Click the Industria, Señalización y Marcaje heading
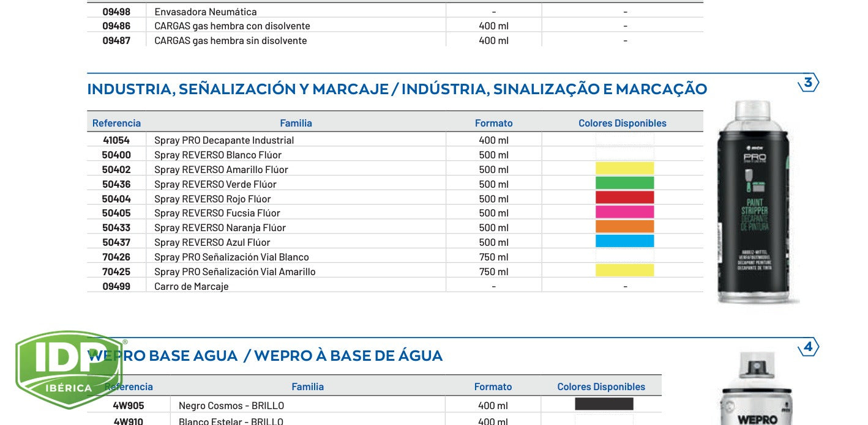Viewport: 868px width, 425px height. 397,89
